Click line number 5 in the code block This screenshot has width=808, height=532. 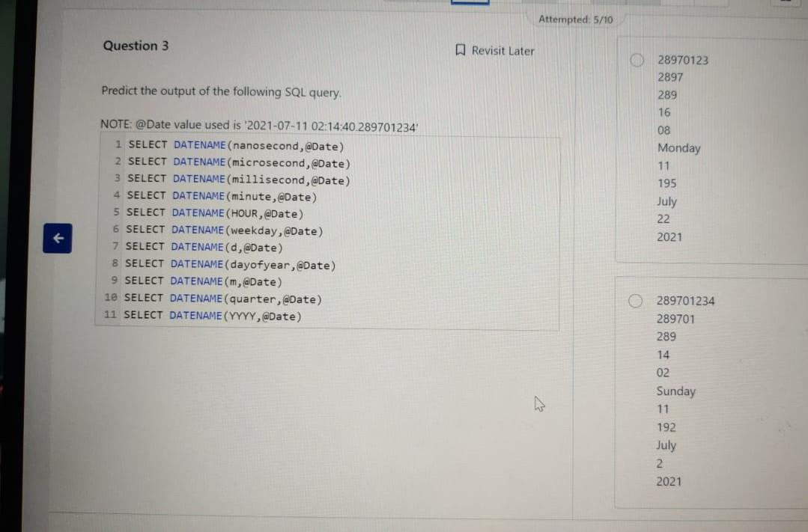tap(116, 213)
